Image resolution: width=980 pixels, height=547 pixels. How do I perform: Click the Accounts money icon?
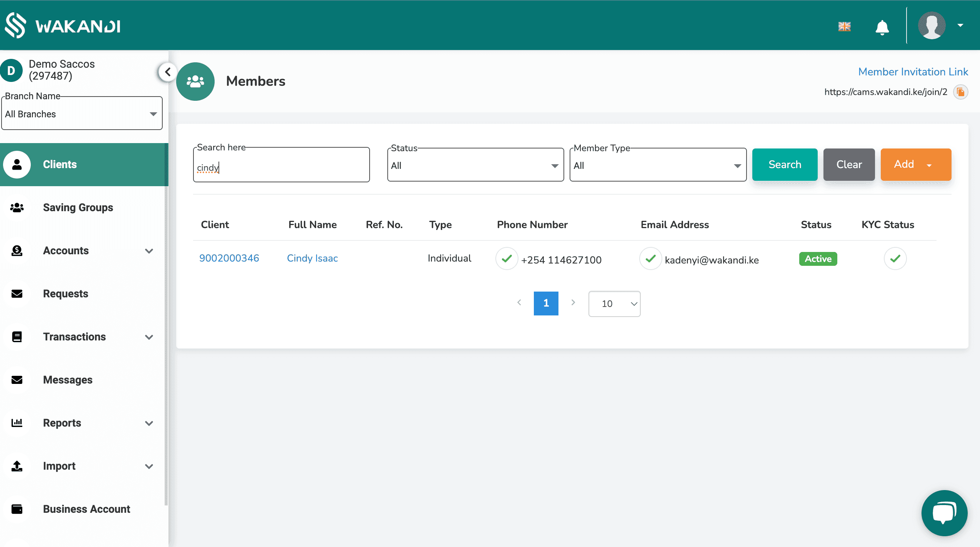point(17,250)
